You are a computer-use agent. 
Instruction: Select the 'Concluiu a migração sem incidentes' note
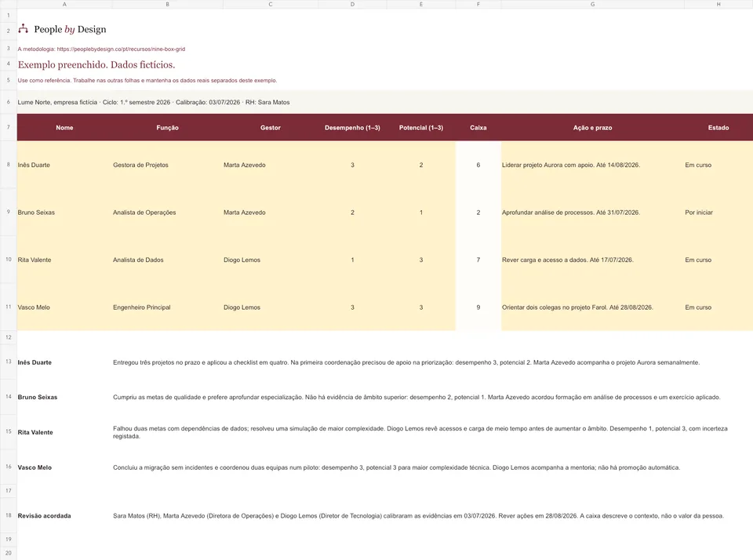tap(397, 467)
